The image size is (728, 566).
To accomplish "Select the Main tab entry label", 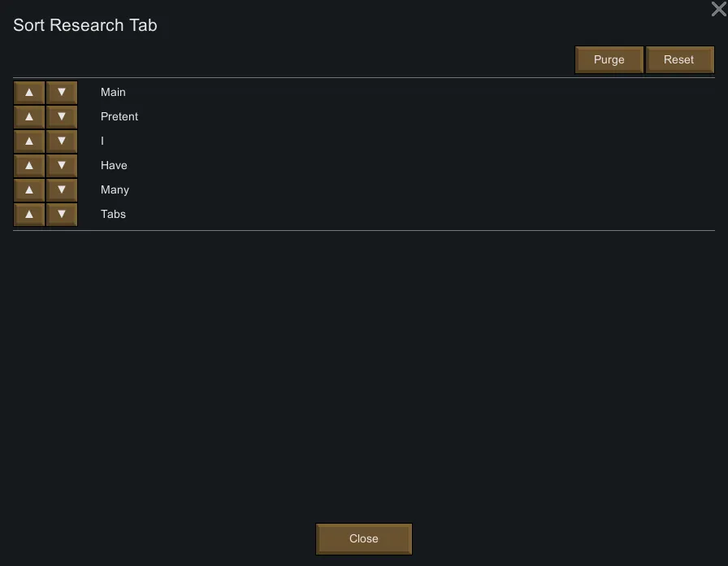I will (113, 93).
